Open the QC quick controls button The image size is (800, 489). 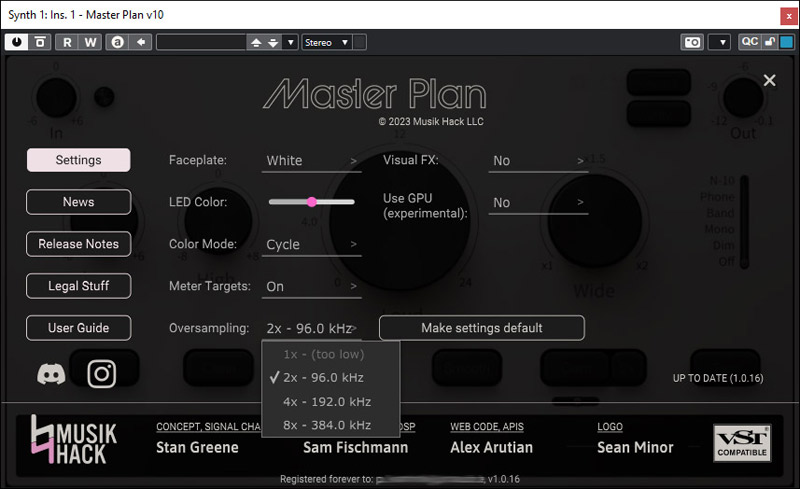coord(749,42)
